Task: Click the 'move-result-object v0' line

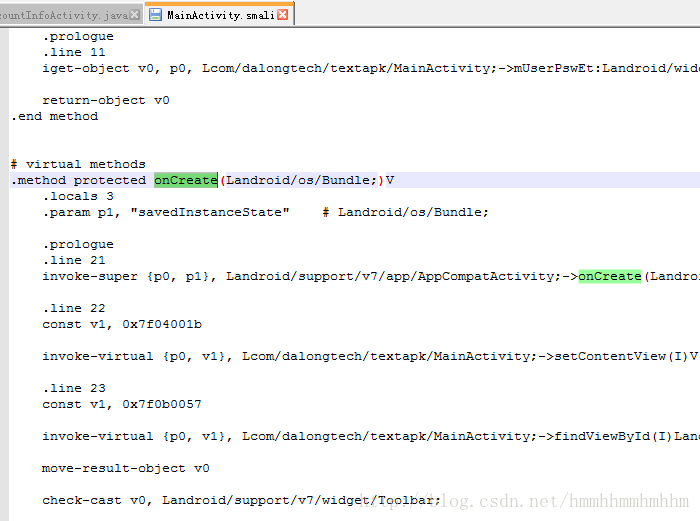Action: click(126, 468)
